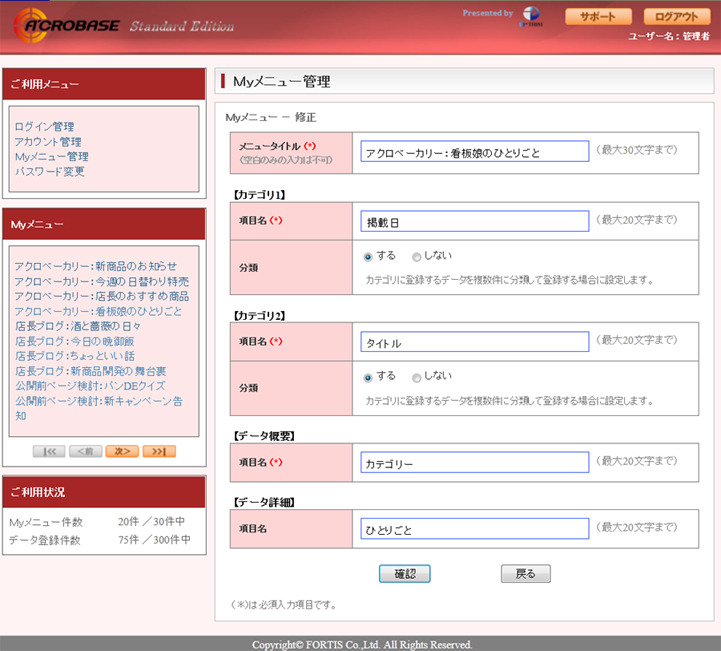Click the ACROBASE logo
The width and height of the screenshot is (721, 651).
[67, 25]
